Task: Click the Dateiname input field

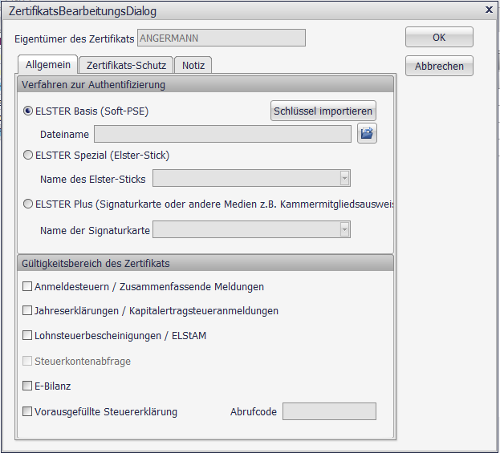Action: point(223,134)
